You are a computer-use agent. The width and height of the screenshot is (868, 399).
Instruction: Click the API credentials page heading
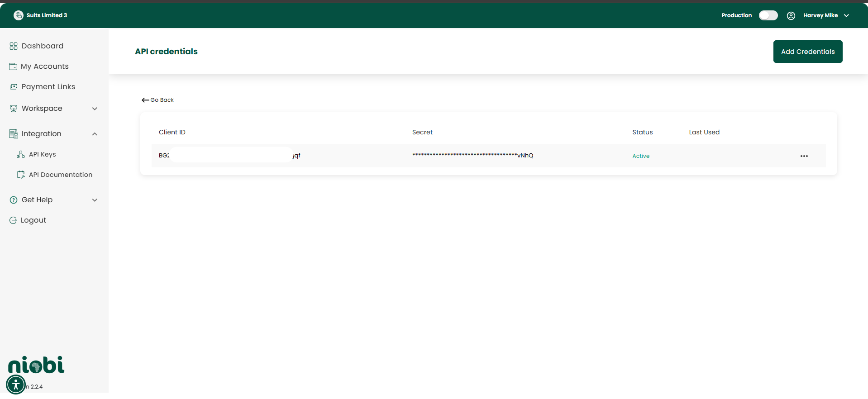pyautogui.click(x=166, y=52)
